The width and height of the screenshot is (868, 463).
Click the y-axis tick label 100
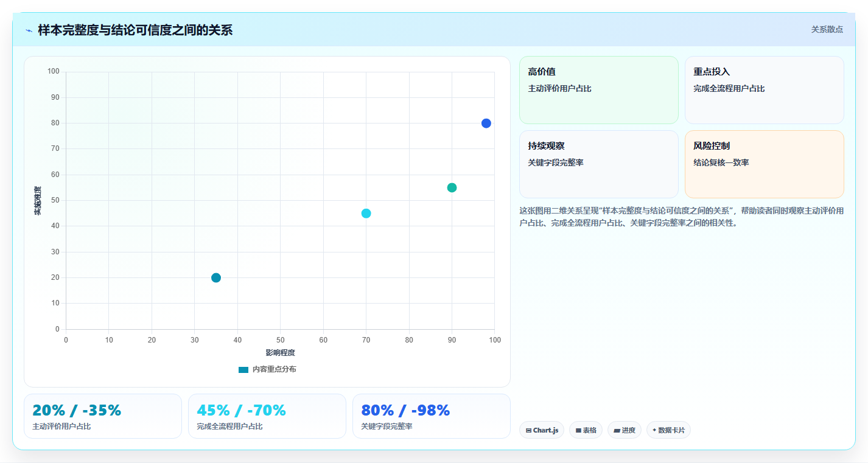pos(53,72)
